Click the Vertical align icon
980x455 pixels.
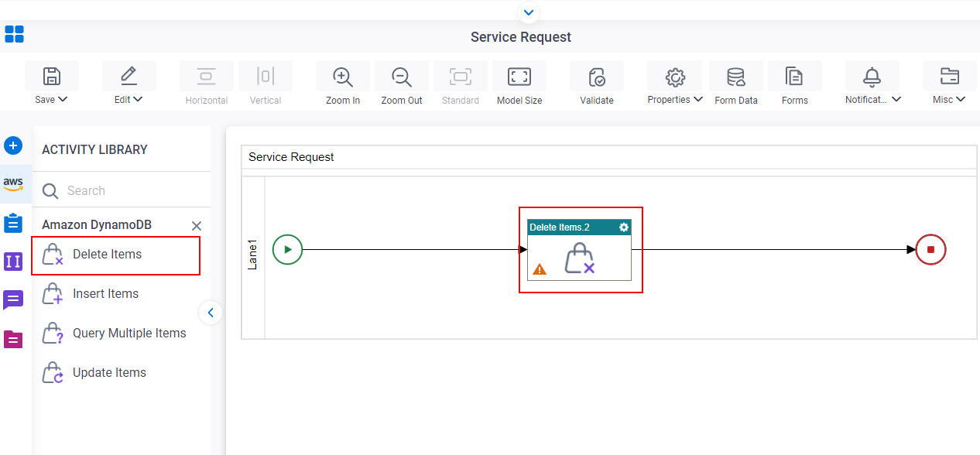tap(266, 76)
